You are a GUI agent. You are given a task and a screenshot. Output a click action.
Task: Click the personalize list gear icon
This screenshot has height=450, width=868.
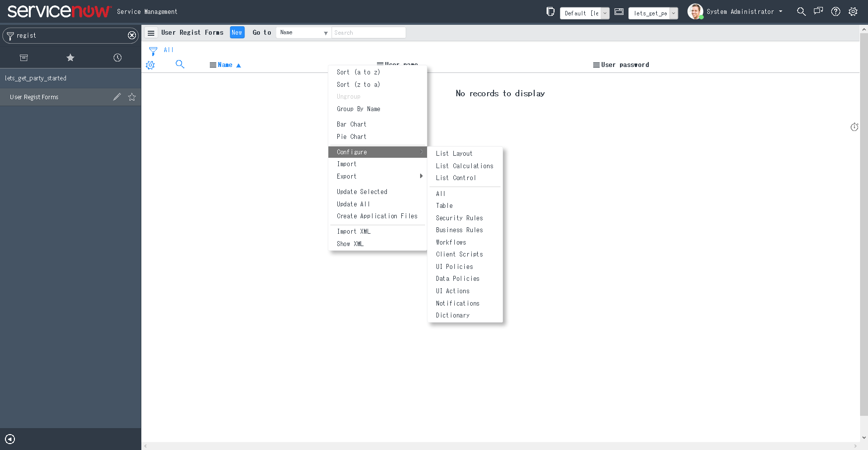[x=150, y=64]
